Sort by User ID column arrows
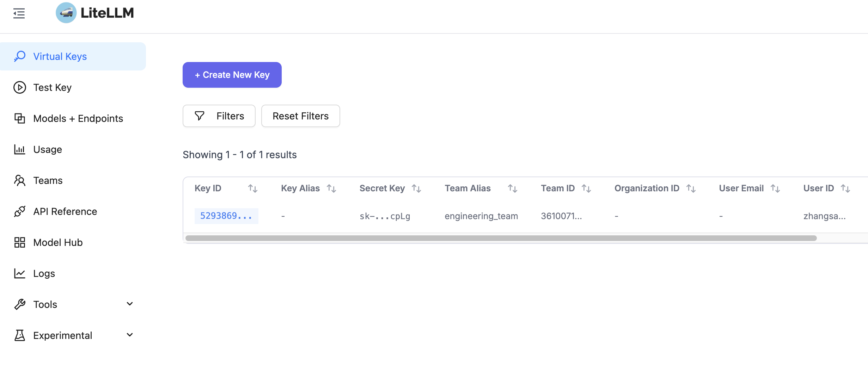Screen dimensions: 868x365 [845, 188]
